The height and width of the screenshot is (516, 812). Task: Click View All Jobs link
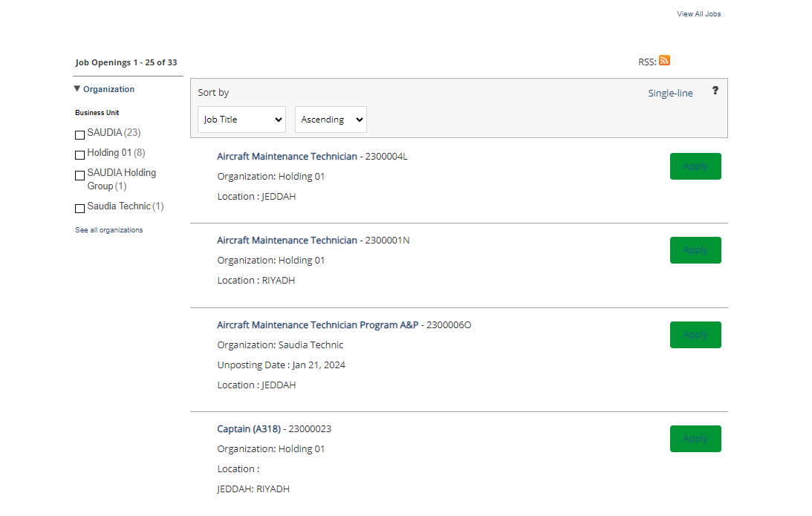pos(698,14)
